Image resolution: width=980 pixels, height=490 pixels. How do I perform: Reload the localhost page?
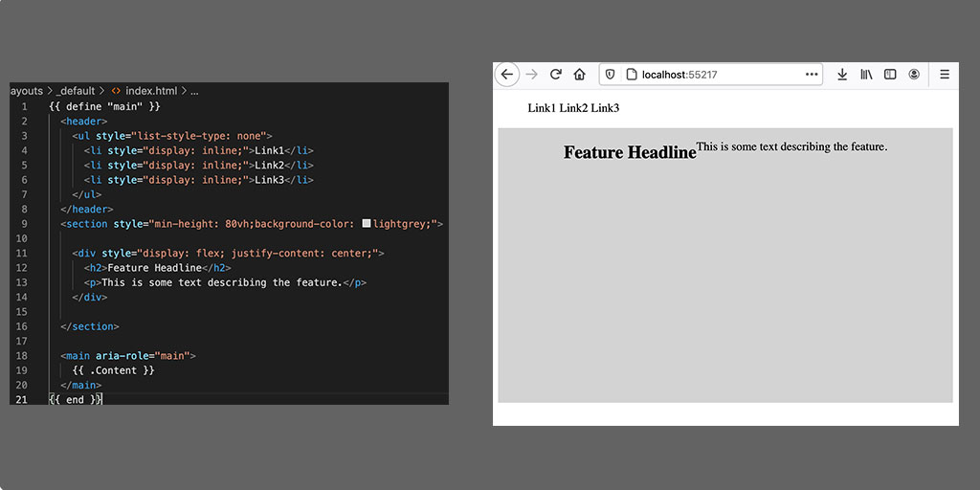tap(555, 75)
